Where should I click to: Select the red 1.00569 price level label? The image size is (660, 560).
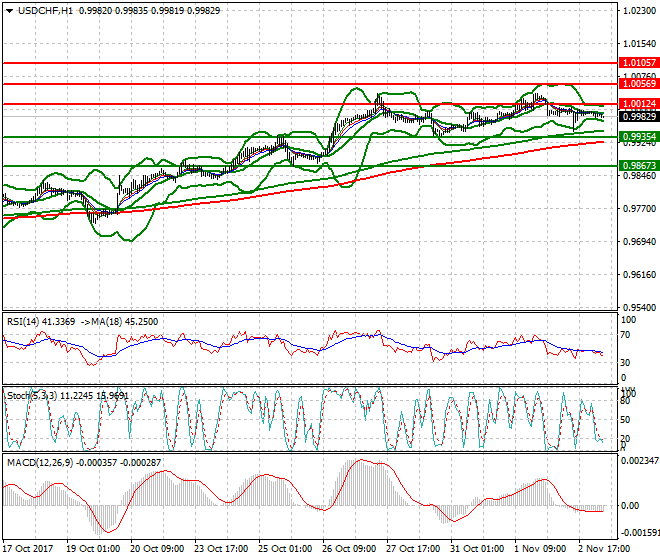pos(639,84)
